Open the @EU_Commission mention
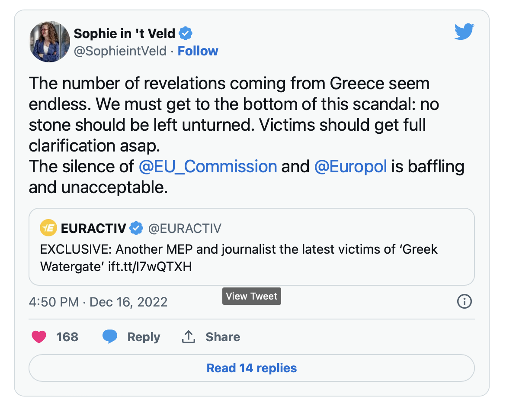This screenshot has height=400, width=532. click(208, 167)
